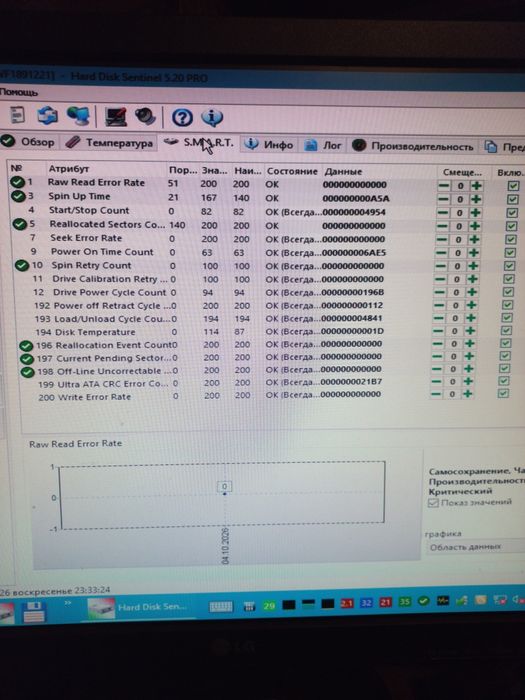Decrease offset for Start/Stop Count
This screenshot has height=700, width=525.
[442, 212]
